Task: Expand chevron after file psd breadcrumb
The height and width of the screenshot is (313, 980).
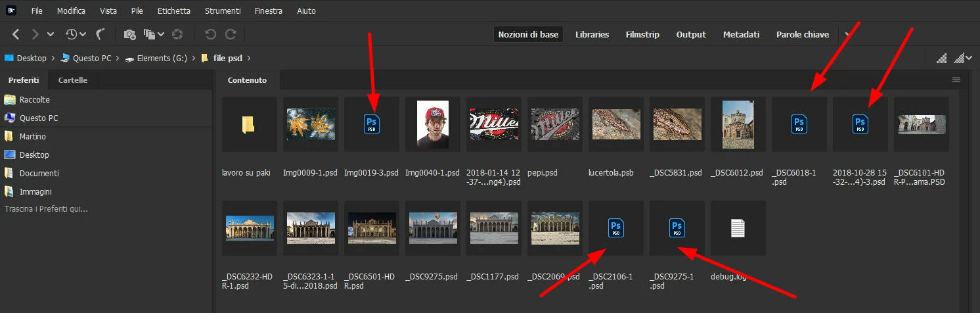Action: pyautogui.click(x=249, y=58)
